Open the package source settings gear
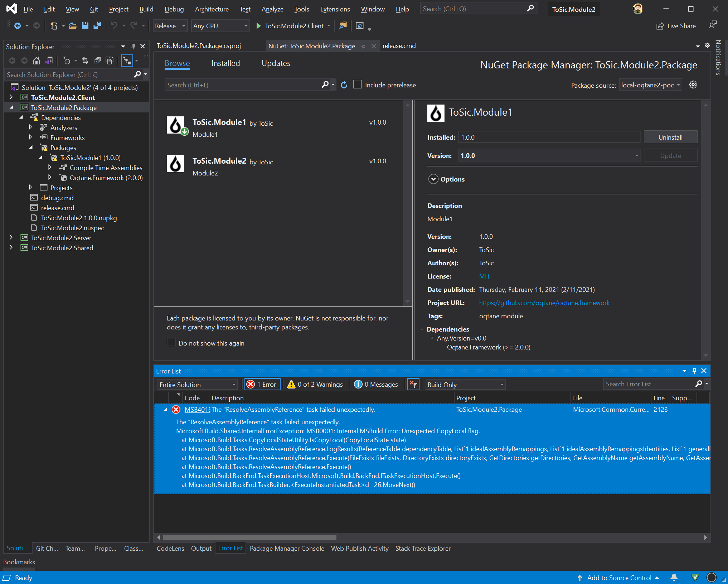The width and height of the screenshot is (728, 584). pos(693,85)
